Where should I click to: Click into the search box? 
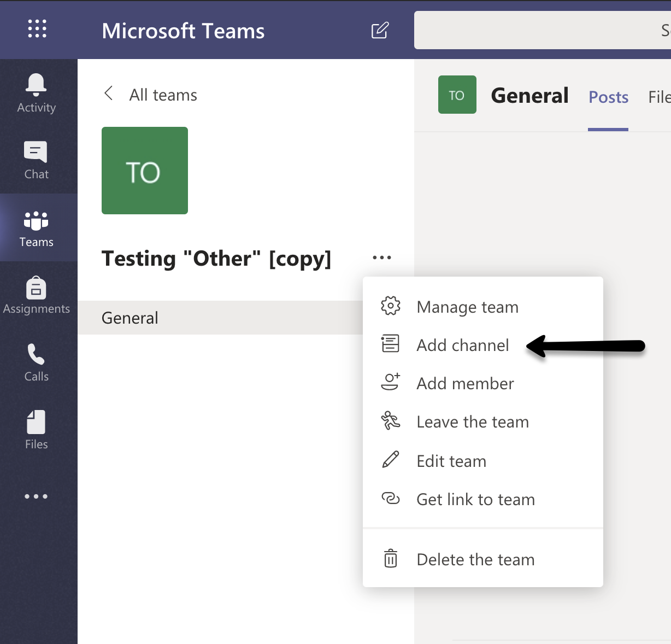click(543, 30)
